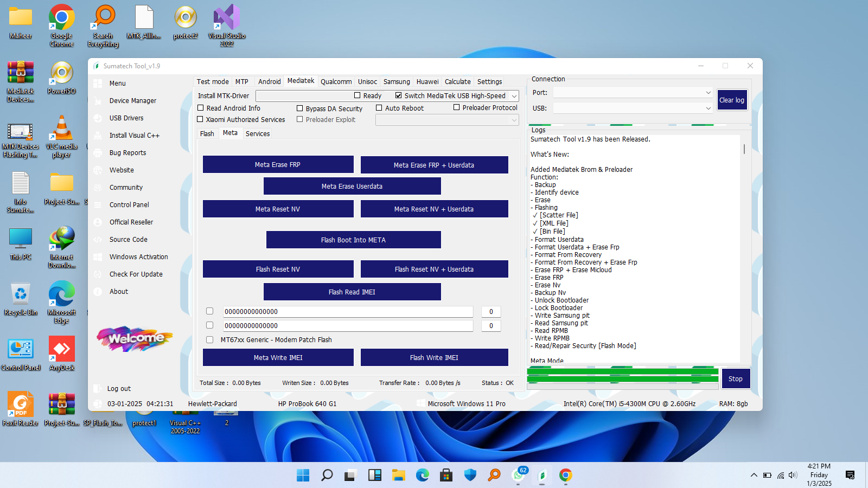868x488 pixels.
Task: Switch to the Samsung tab
Action: [x=397, y=81]
